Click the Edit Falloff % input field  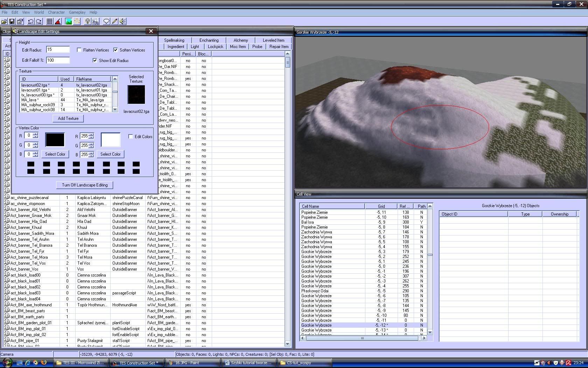coord(58,60)
